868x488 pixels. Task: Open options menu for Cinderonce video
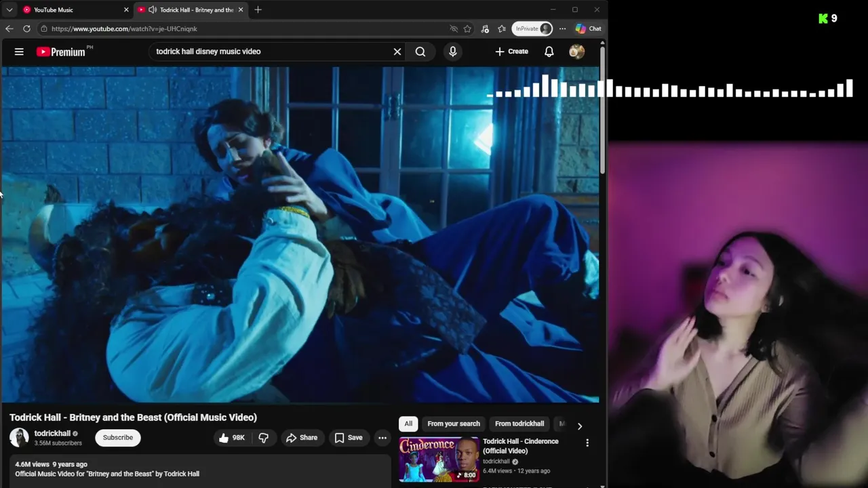(587, 443)
